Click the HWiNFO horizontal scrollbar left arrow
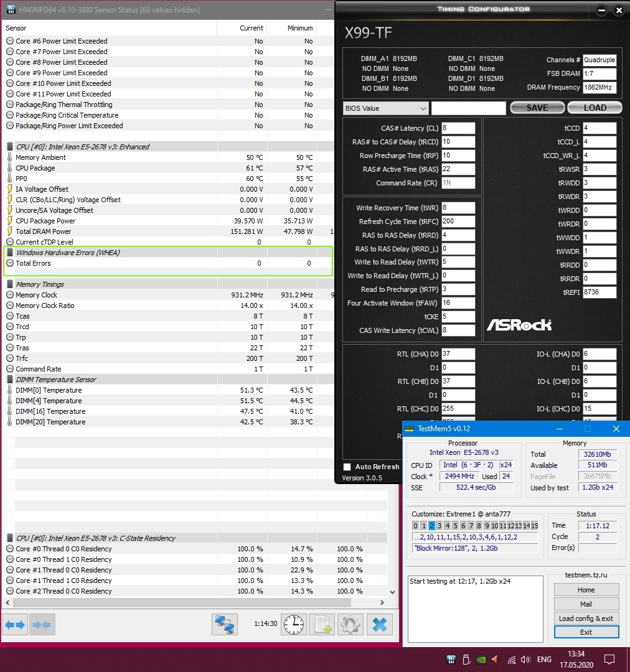Image resolution: width=630 pixels, height=672 pixels. 7,602
